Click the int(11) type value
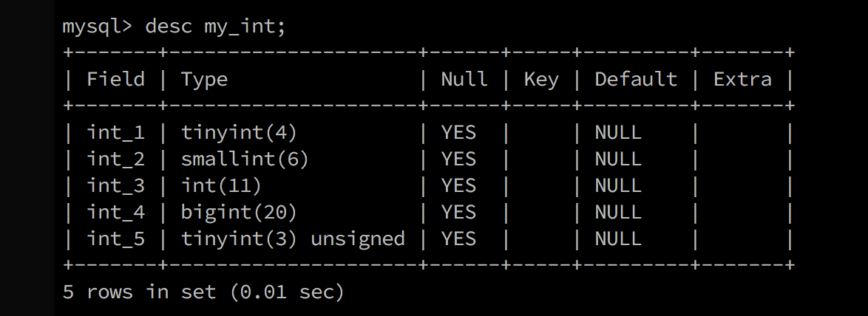868x316 pixels. (x=221, y=185)
